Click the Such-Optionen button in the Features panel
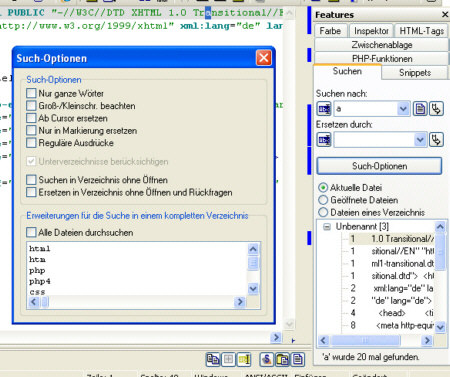Screen dimensions: 450x377 379,166
